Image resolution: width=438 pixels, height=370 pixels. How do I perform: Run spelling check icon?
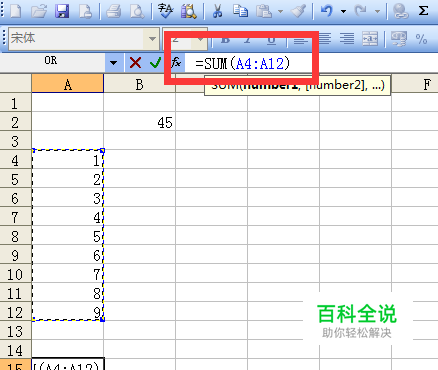click(x=165, y=11)
